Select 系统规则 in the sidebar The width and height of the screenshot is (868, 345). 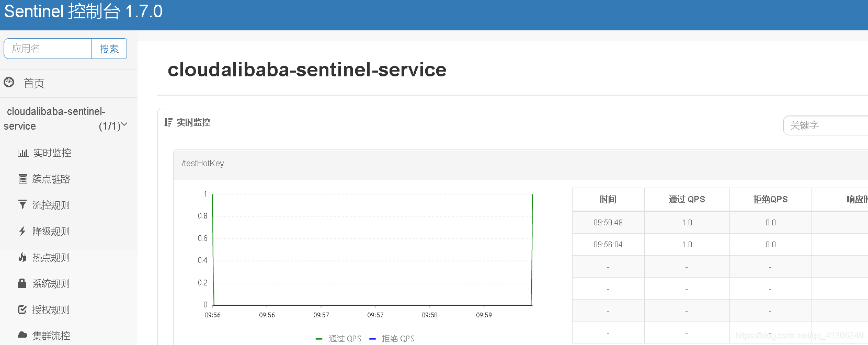pyautogui.click(x=51, y=283)
